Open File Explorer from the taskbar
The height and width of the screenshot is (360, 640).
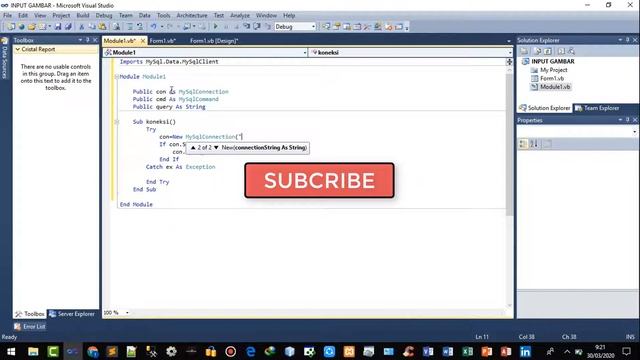pyautogui.click(x=33, y=351)
